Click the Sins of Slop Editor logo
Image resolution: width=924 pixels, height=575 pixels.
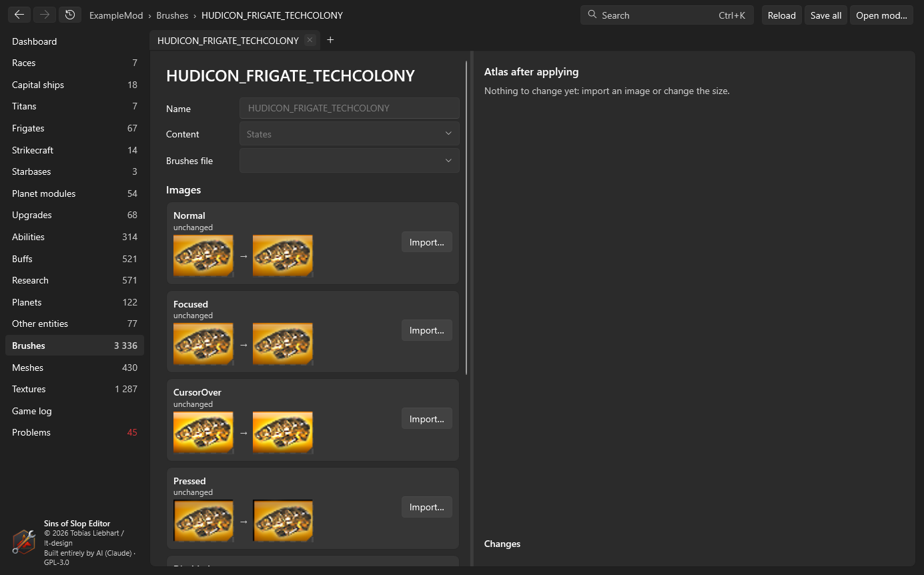pos(24,542)
